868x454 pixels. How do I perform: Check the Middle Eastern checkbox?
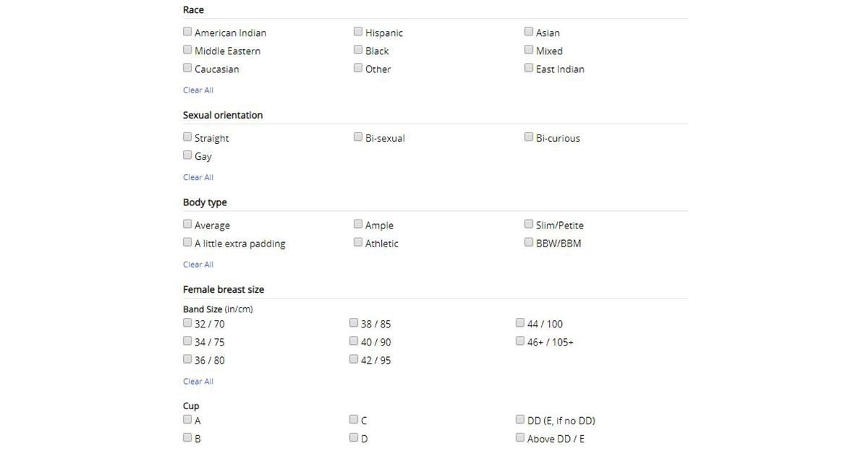coord(187,49)
